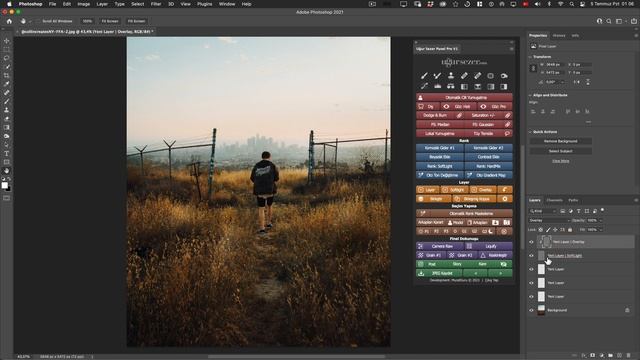Lock all layer attributes padlock icon
Viewport: 640px width, 360px height.
point(570,230)
